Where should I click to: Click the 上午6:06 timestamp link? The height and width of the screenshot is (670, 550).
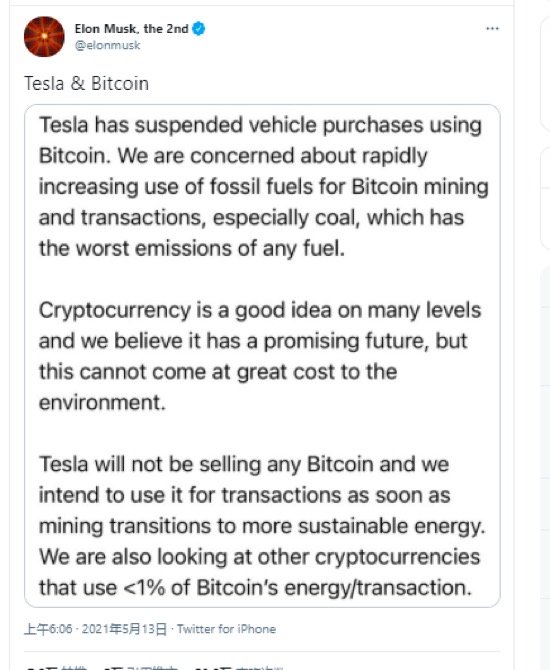(48, 629)
